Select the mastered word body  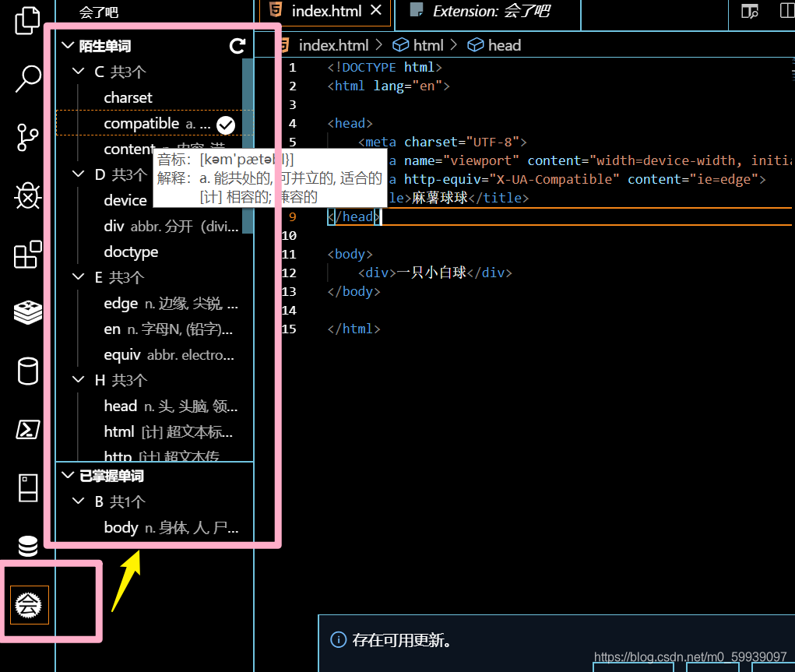coord(121,527)
